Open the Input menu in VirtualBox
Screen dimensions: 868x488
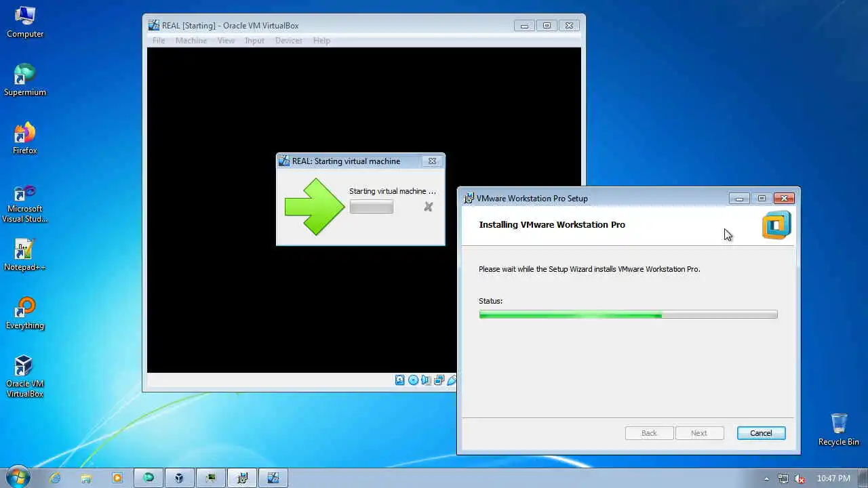coord(254,41)
